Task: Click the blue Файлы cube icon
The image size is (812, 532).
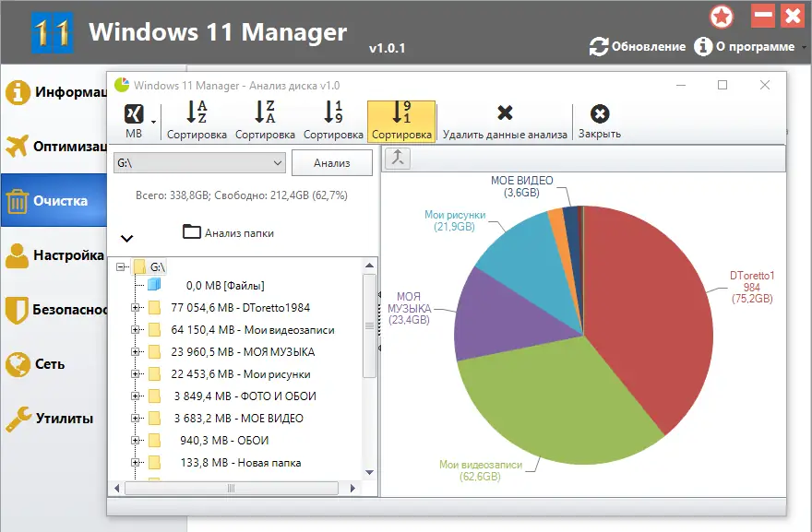Action: point(154,285)
